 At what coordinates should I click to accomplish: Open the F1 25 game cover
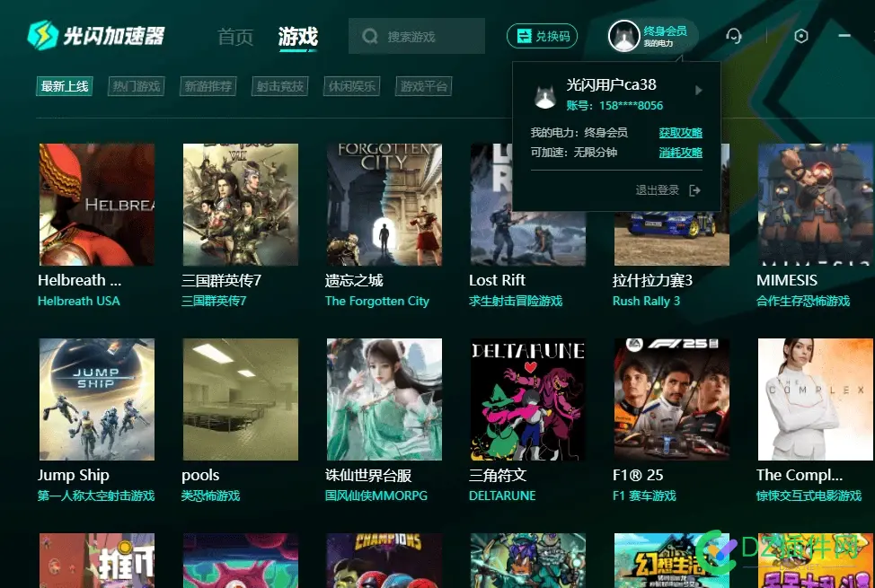(x=671, y=399)
